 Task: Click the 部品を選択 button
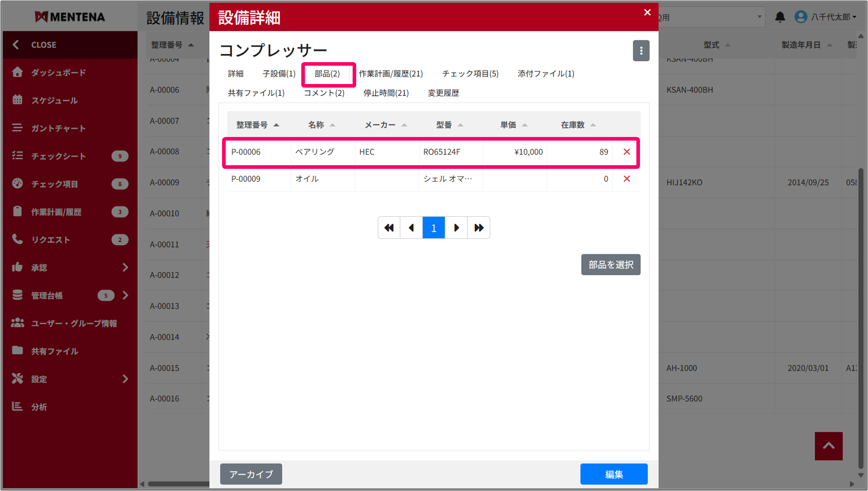point(611,265)
